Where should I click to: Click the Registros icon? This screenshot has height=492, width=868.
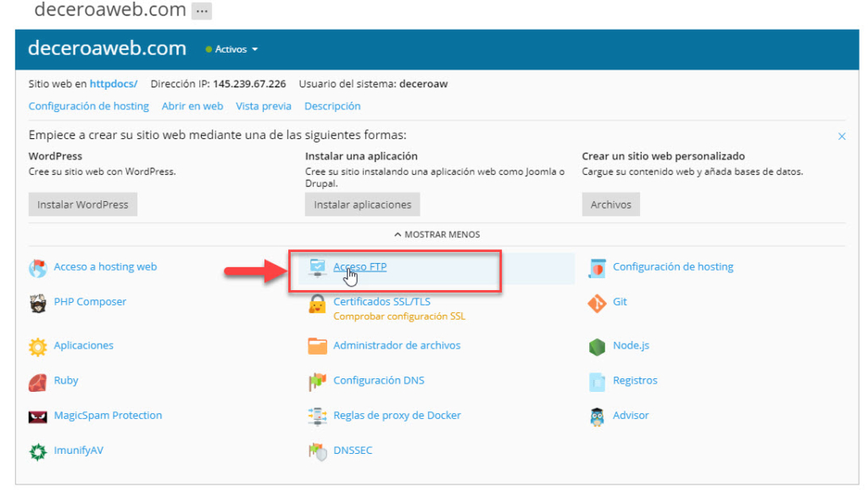click(x=597, y=382)
